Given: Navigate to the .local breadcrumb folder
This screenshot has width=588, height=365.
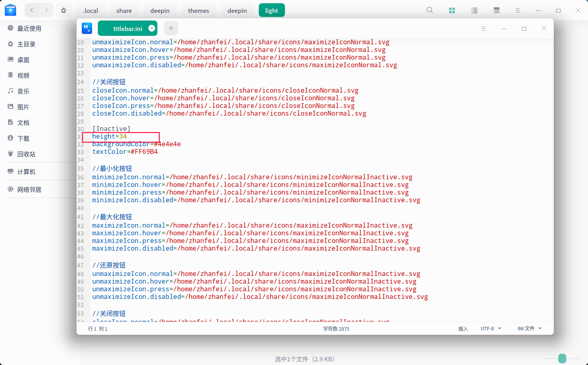Looking at the screenshot, I should [x=91, y=10].
